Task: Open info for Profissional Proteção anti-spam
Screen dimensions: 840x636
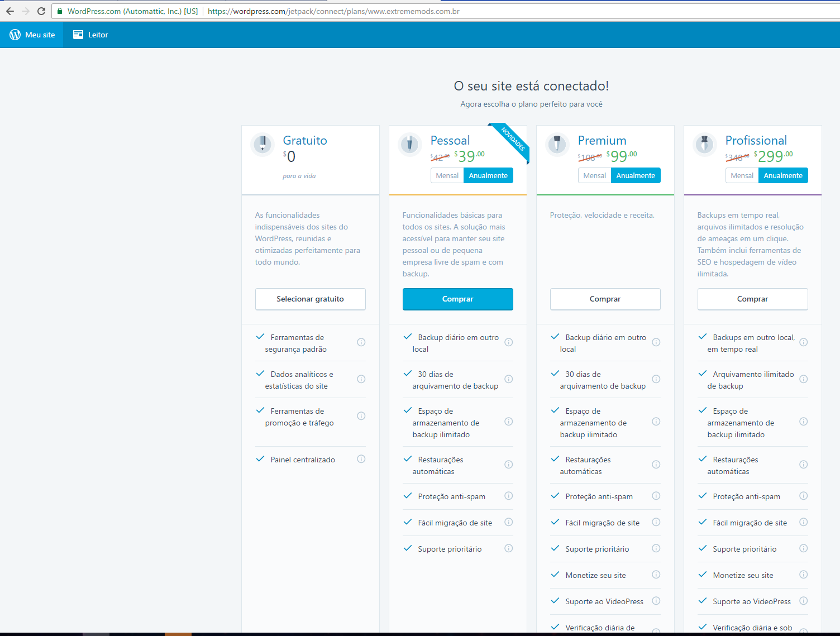Action: coord(804,496)
